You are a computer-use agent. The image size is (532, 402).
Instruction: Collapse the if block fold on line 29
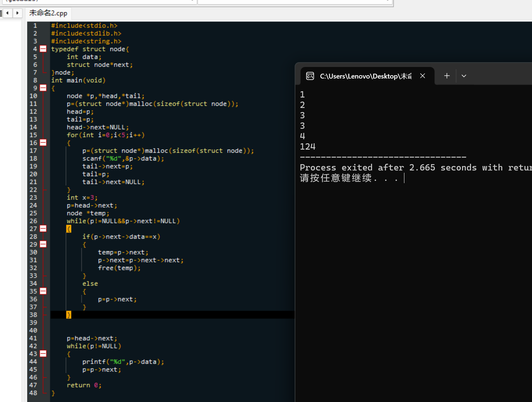(x=43, y=244)
